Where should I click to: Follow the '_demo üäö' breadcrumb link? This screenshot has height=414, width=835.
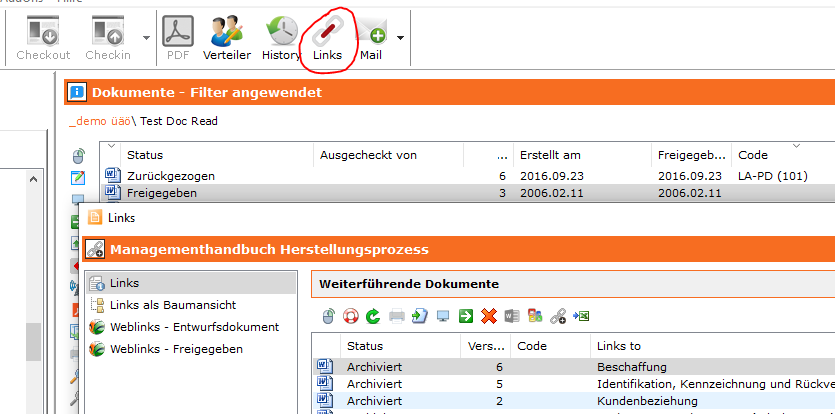100,121
